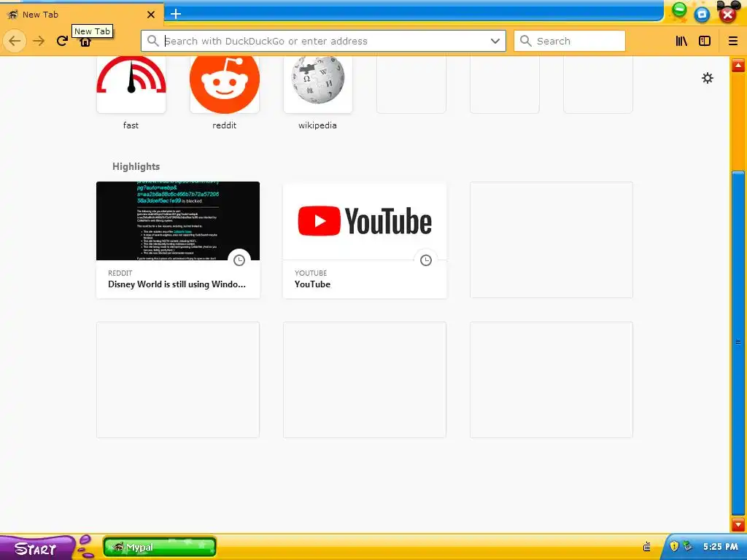Click the clock history icon on Reddit card
This screenshot has width=747, height=560.
(x=239, y=260)
